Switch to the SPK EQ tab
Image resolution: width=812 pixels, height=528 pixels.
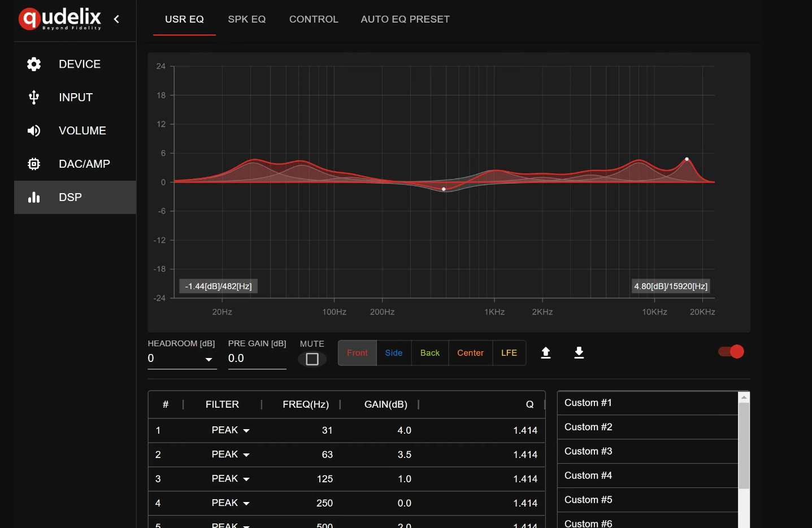247,19
